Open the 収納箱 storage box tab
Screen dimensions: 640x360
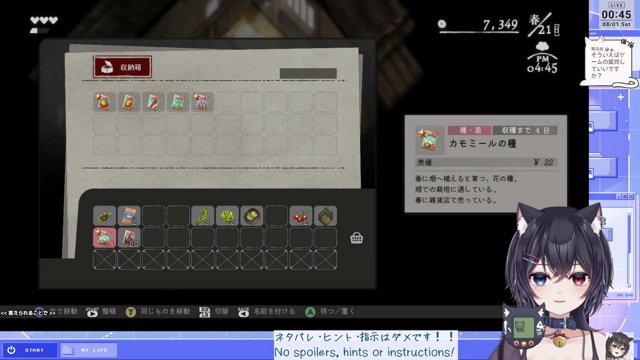122,67
